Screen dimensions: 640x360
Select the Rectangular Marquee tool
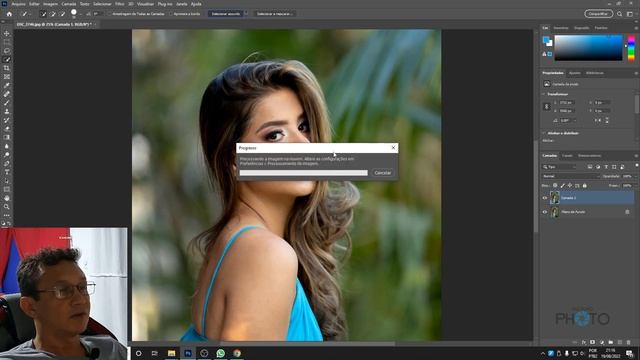point(7,42)
